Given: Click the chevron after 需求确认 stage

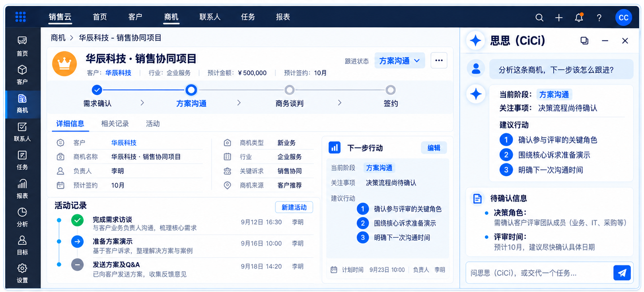Looking at the screenshot, I should tap(142, 103).
